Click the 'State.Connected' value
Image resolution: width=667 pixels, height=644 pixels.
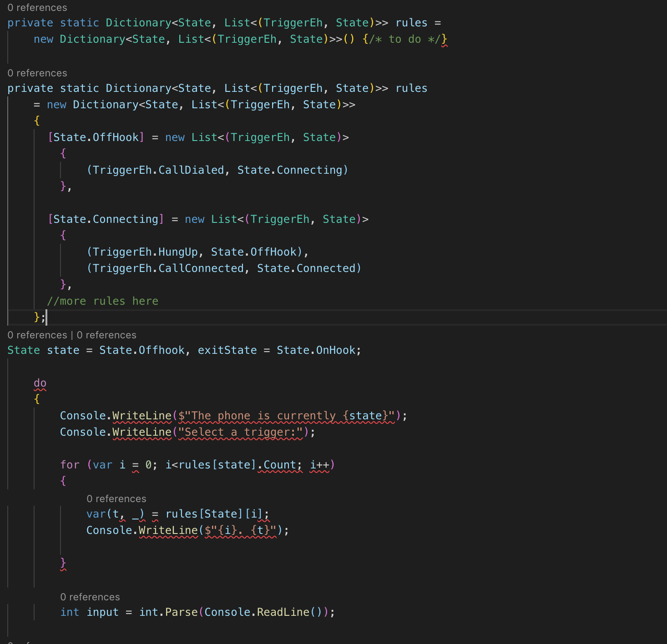tap(306, 268)
